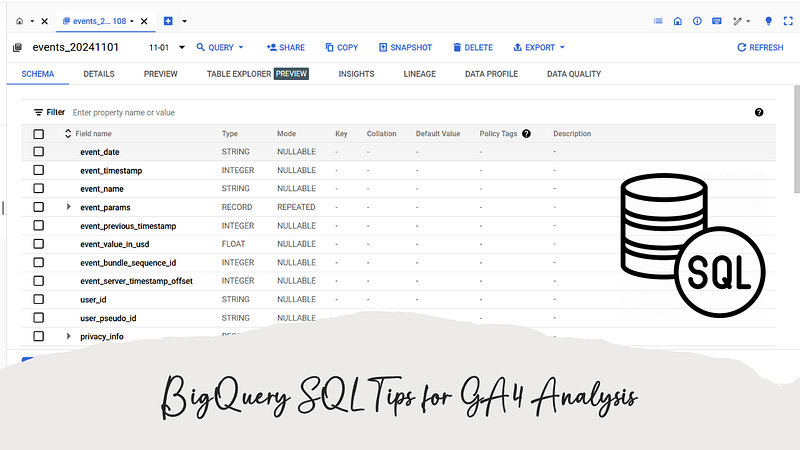The image size is (800, 450).
Task: Click the REFRESH button
Action: (760, 47)
